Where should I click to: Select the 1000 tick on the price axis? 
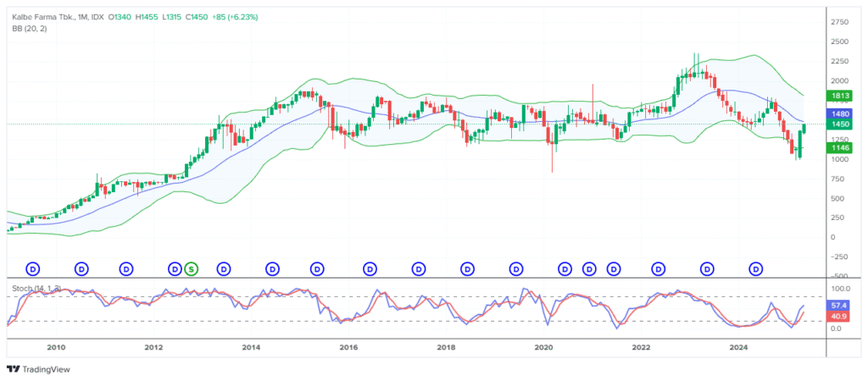point(840,159)
